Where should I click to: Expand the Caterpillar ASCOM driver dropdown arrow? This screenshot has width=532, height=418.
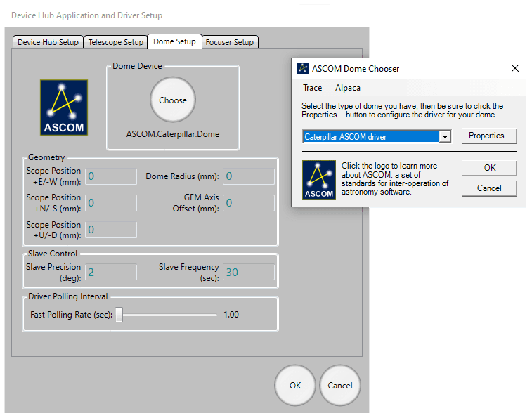(x=443, y=136)
